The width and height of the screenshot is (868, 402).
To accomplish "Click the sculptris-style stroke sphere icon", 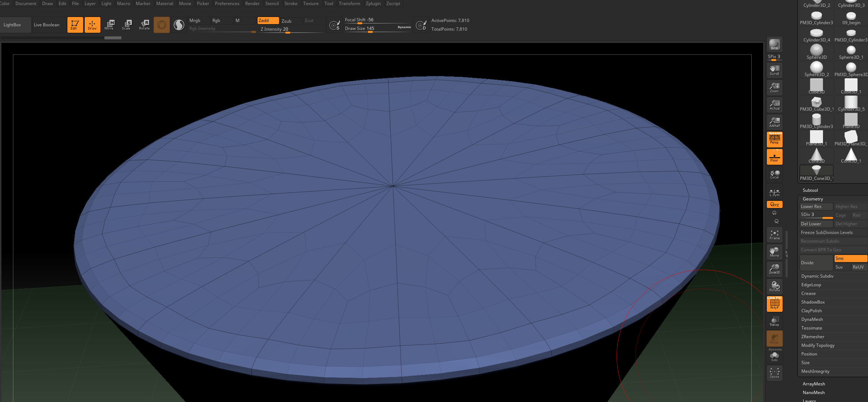I will pos(179,25).
